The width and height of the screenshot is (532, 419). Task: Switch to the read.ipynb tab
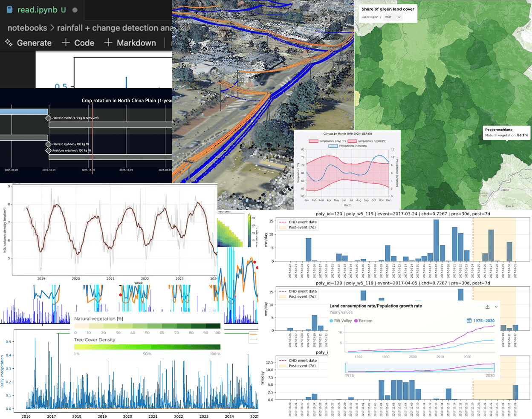tap(38, 9)
